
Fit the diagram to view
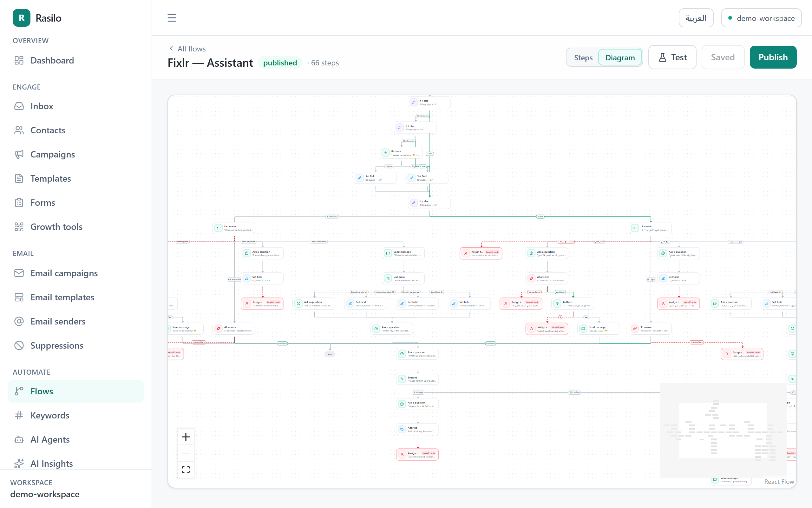(186, 469)
